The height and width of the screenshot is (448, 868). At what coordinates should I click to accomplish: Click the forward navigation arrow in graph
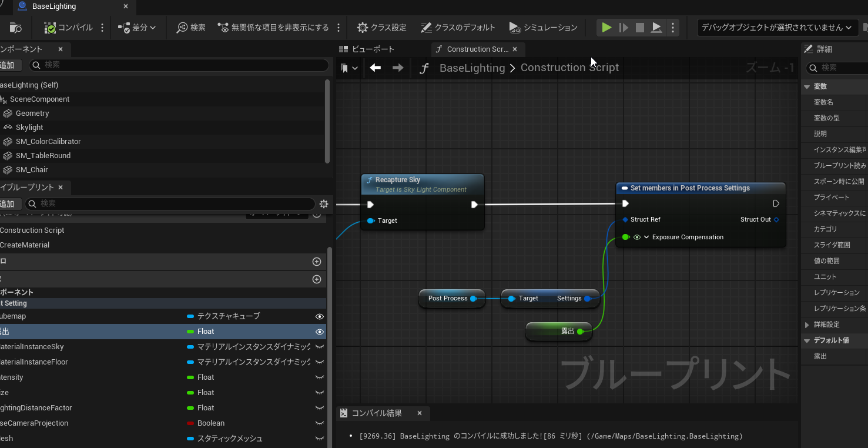(x=398, y=68)
